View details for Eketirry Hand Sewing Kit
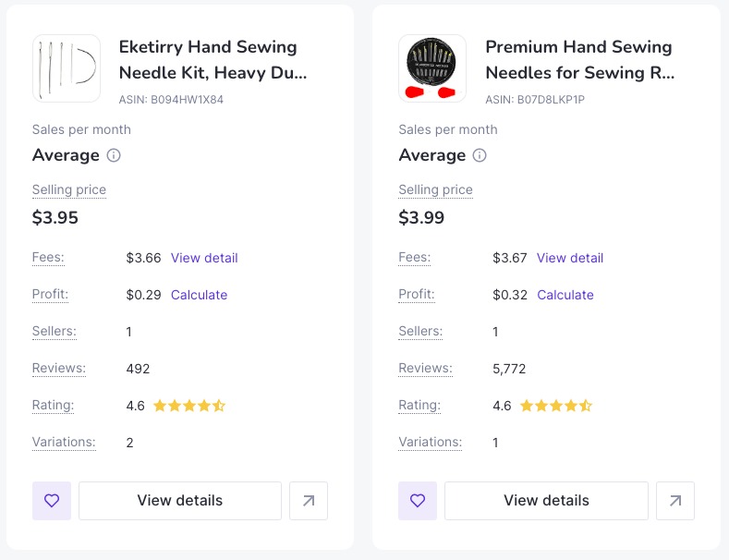The width and height of the screenshot is (729, 560). [180, 501]
